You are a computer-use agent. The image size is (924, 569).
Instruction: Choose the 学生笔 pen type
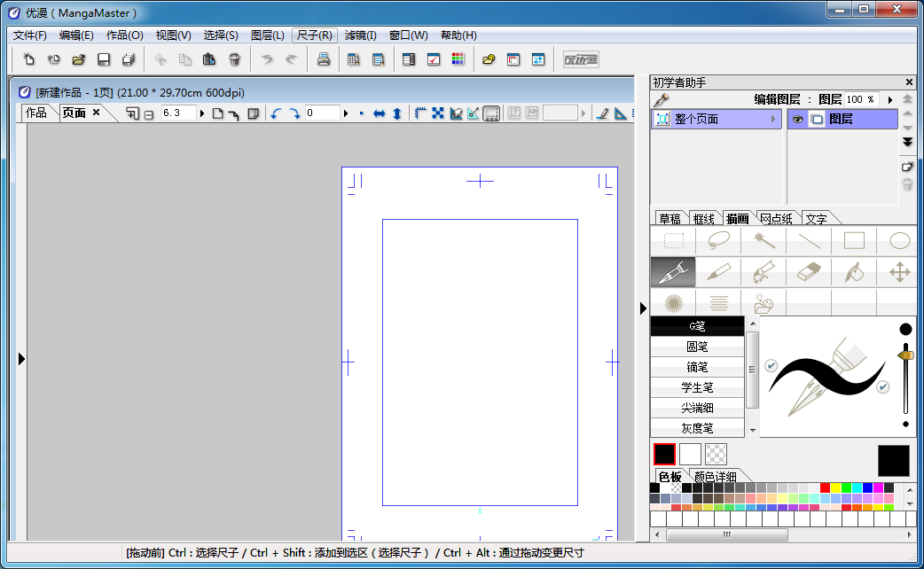coord(697,387)
